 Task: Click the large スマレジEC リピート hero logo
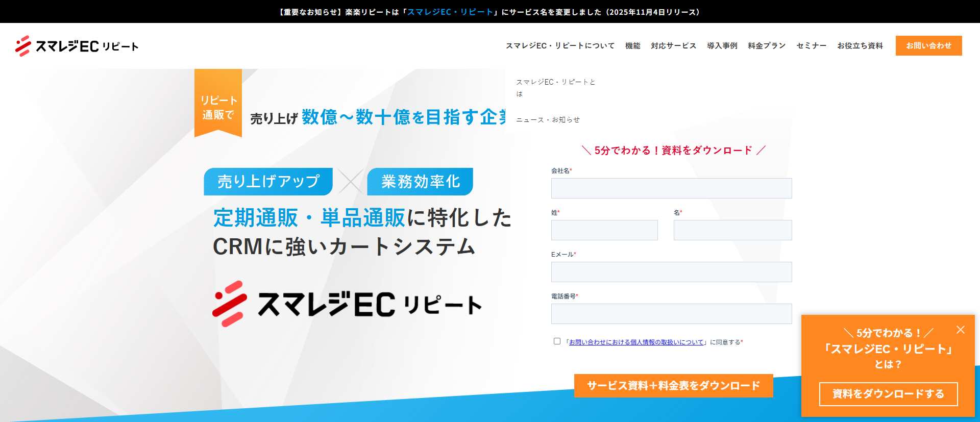(347, 304)
